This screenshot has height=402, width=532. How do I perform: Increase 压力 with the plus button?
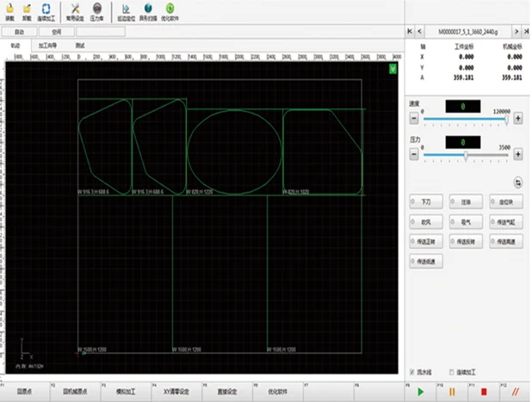(518, 156)
